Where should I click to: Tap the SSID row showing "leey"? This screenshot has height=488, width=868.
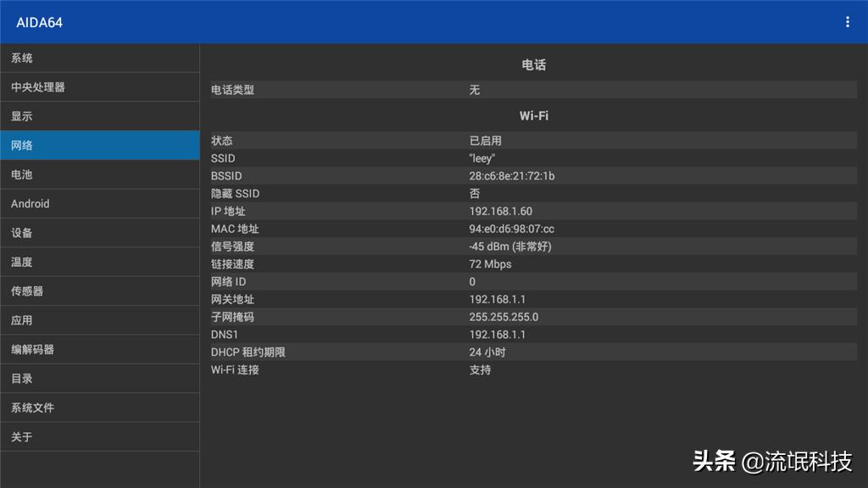click(x=534, y=158)
